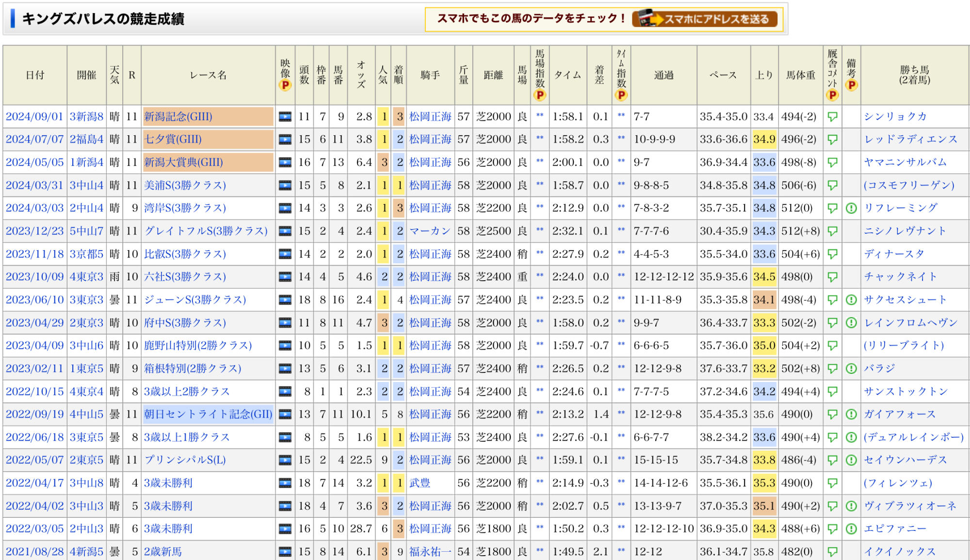Screen dimensions: 970x560
Task: Open winner horse シンリョクカ link
Action: (895, 117)
